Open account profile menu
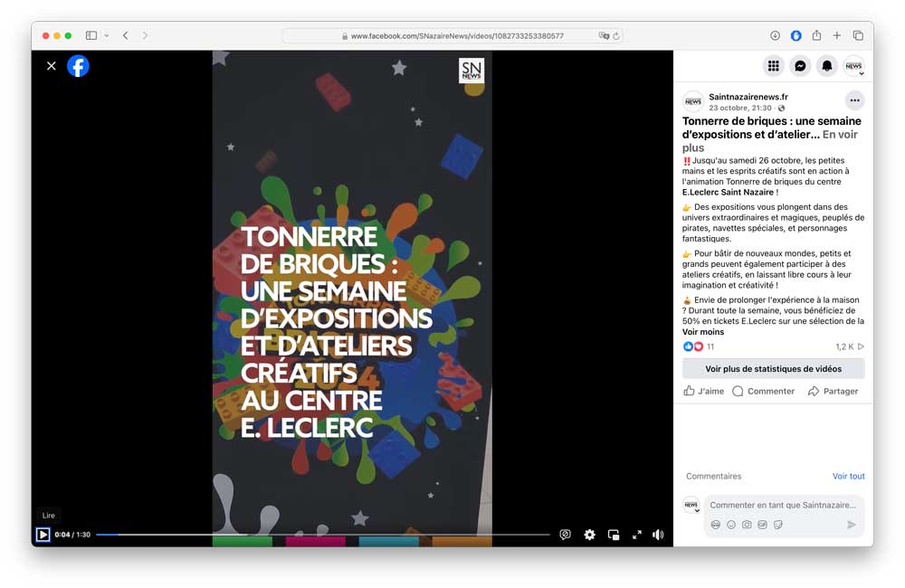This screenshot has height=588, width=905. pyautogui.click(x=854, y=66)
